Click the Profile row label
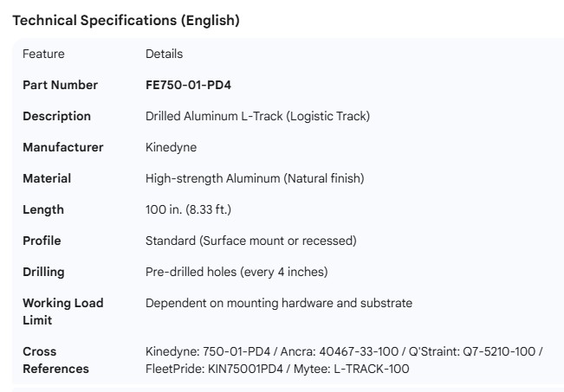 42,241
